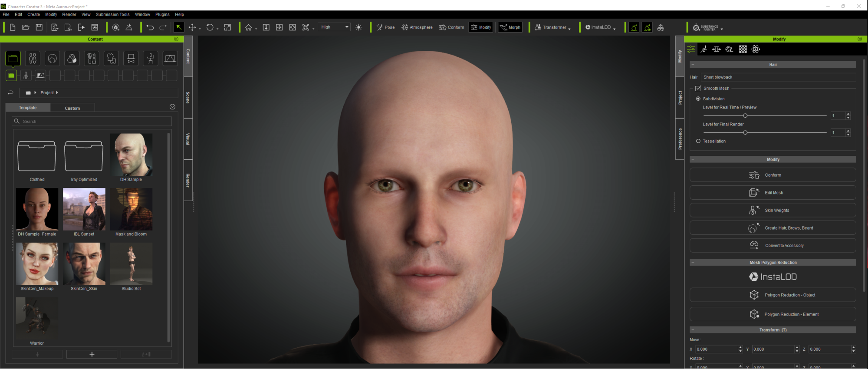
Task: Open the atom Physics tab in Modify
Action: (756, 49)
